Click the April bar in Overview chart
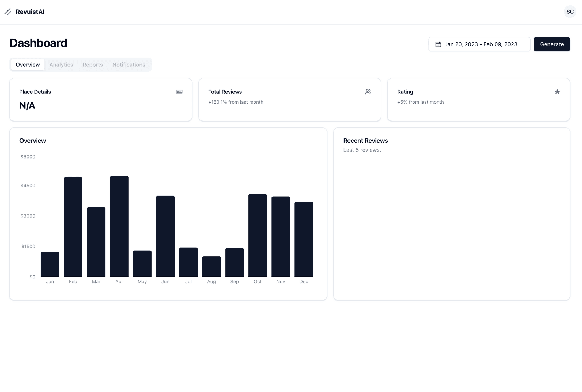The image size is (582, 392). (119, 226)
